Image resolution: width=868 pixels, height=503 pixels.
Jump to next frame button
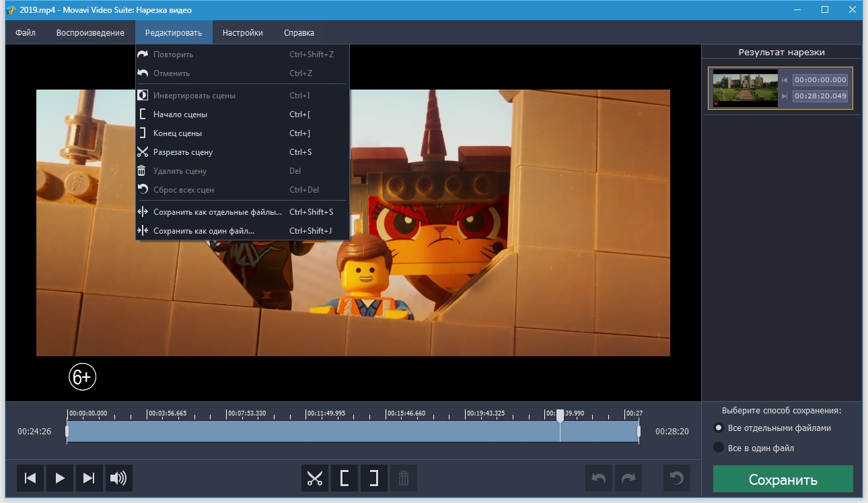coord(89,478)
